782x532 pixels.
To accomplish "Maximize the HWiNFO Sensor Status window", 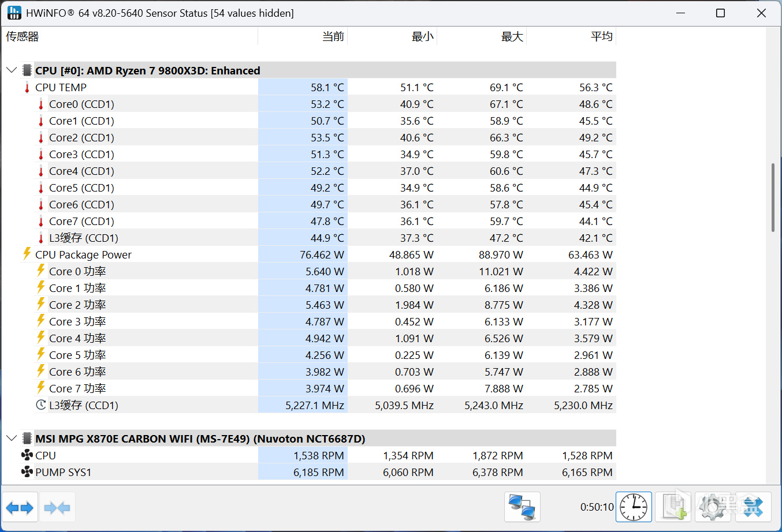I will click(x=720, y=13).
